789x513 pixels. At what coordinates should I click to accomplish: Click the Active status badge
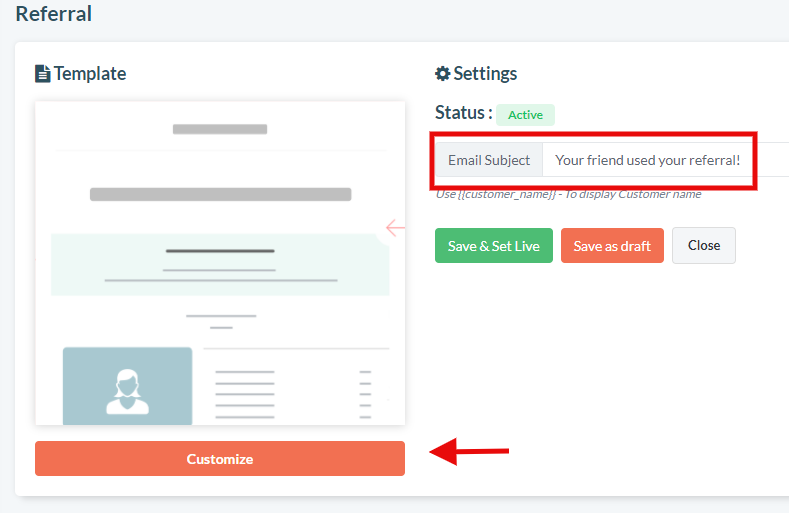coord(525,115)
